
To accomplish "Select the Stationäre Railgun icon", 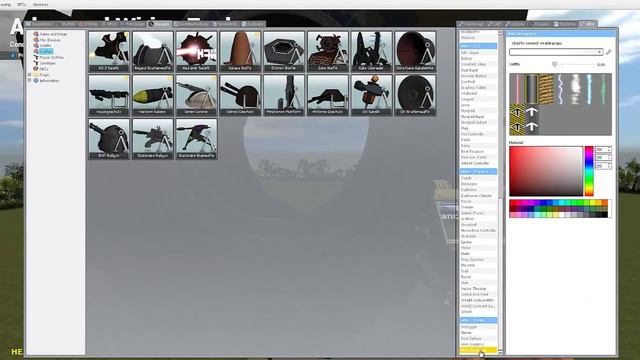I will pos(153,139).
